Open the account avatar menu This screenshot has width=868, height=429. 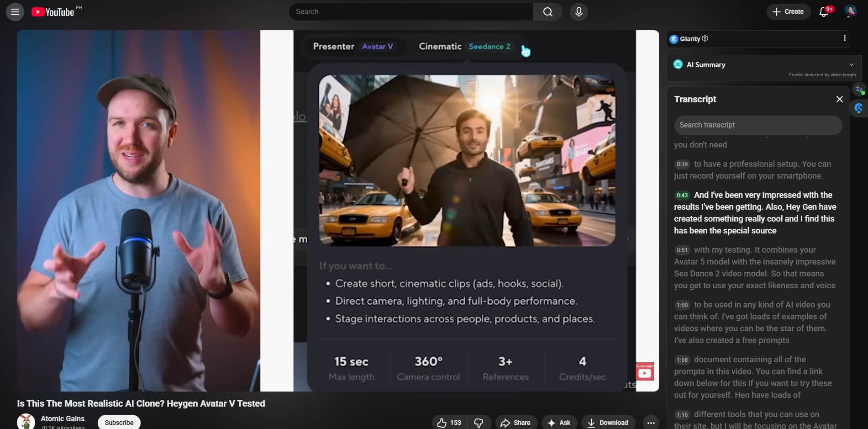tap(850, 12)
